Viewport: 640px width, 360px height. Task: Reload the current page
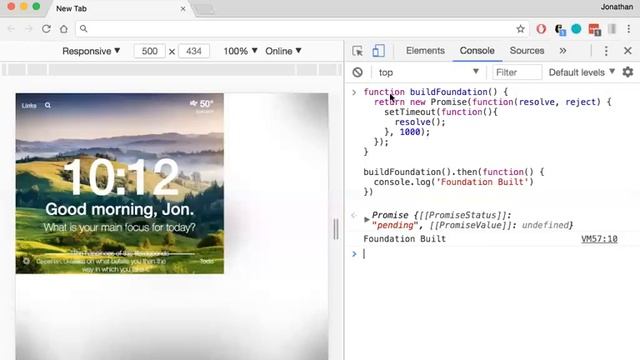pos(46,29)
